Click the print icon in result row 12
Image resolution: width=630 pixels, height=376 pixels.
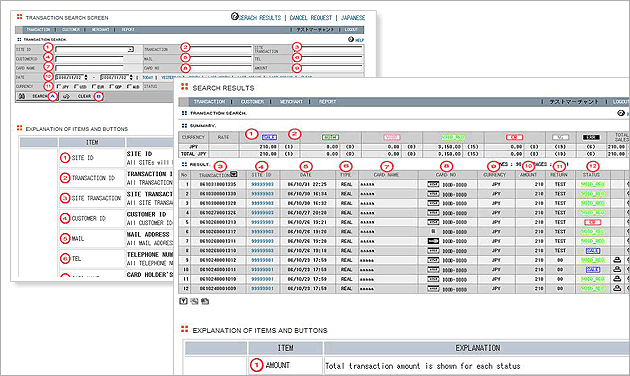(617, 288)
